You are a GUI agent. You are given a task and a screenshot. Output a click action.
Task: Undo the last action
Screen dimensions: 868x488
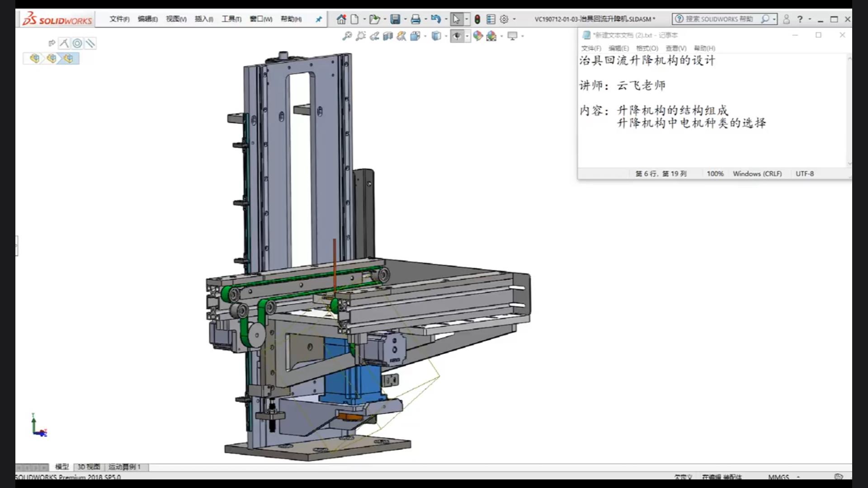point(436,19)
